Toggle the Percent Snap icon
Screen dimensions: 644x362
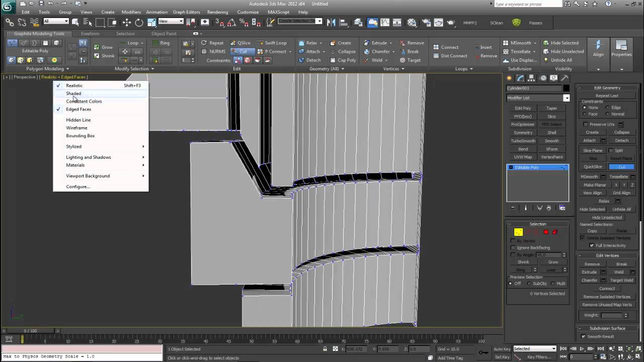[x=244, y=22]
